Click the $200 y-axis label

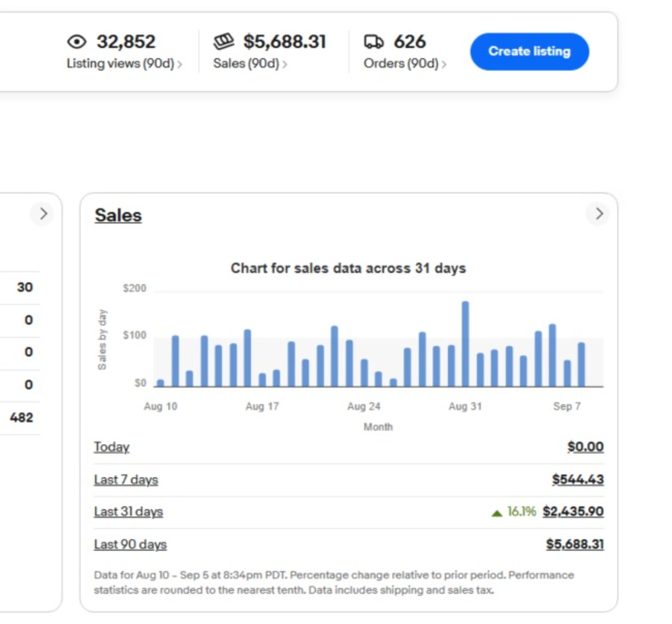pyautogui.click(x=135, y=288)
